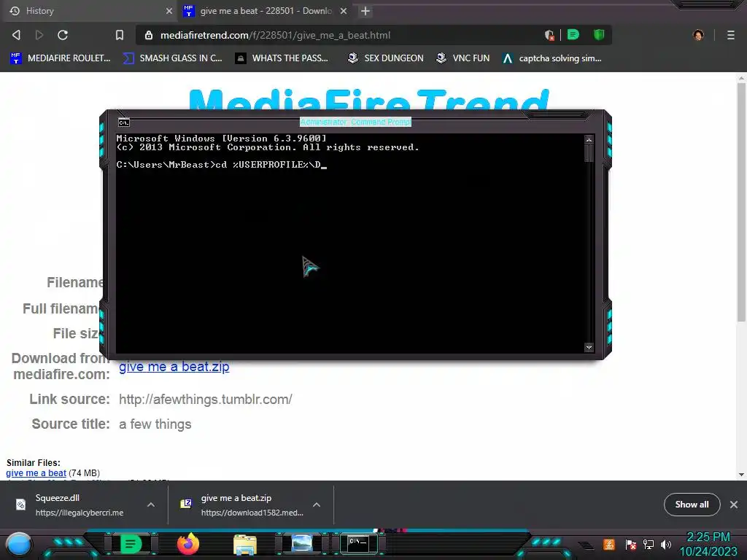Open captcha solving sim... bookmark
The width and height of the screenshot is (747, 560).
click(552, 58)
